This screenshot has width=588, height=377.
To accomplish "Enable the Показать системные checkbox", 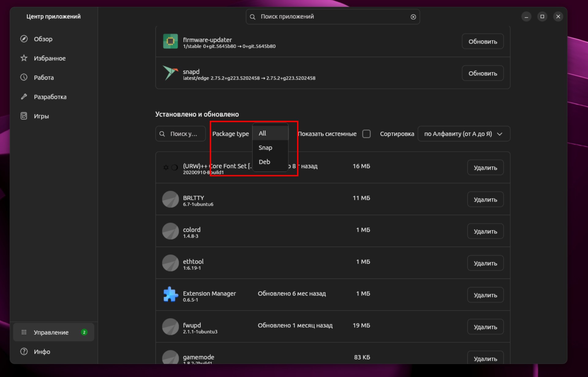I will tap(366, 134).
